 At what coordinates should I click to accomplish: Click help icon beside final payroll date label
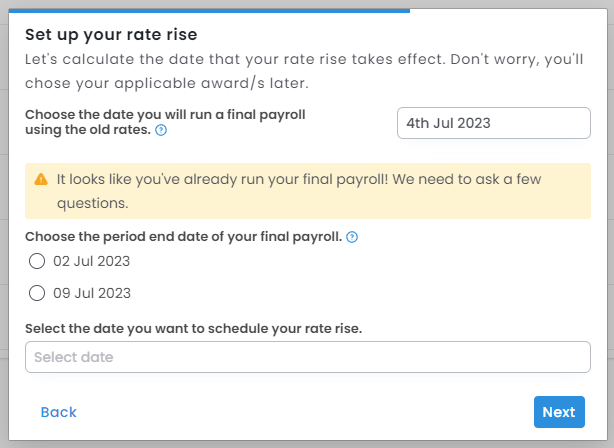coord(161,130)
